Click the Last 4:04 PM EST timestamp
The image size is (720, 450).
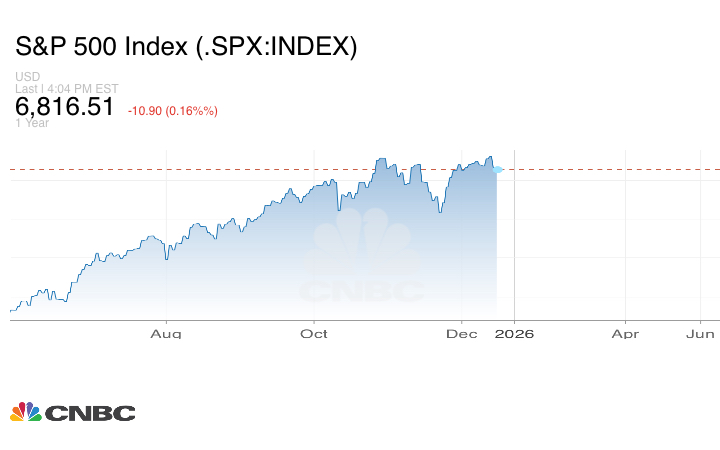pyautogui.click(x=66, y=89)
